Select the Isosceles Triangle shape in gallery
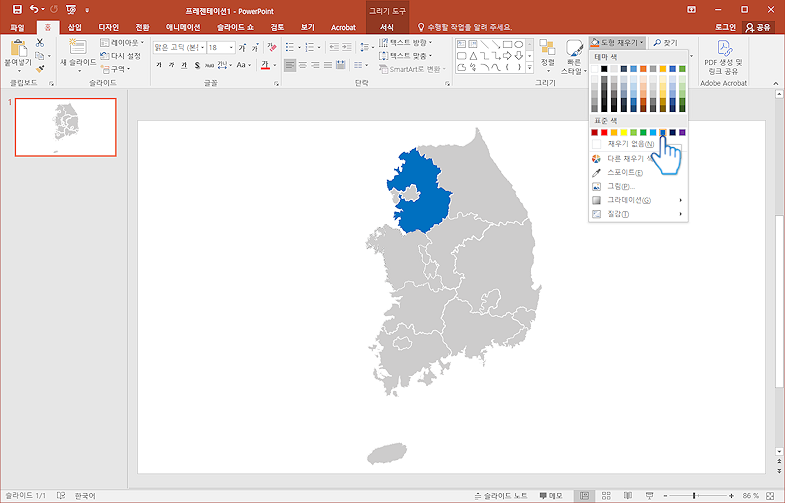This screenshot has width=785, height=503. [473, 56]
